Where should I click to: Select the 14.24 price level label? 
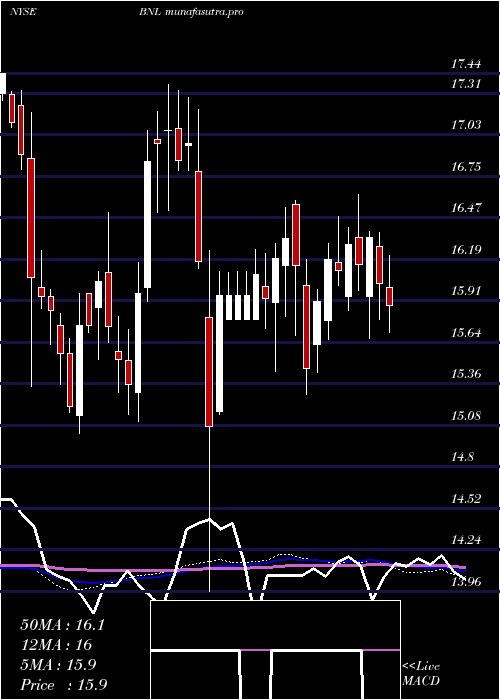(x=466, y=540)
